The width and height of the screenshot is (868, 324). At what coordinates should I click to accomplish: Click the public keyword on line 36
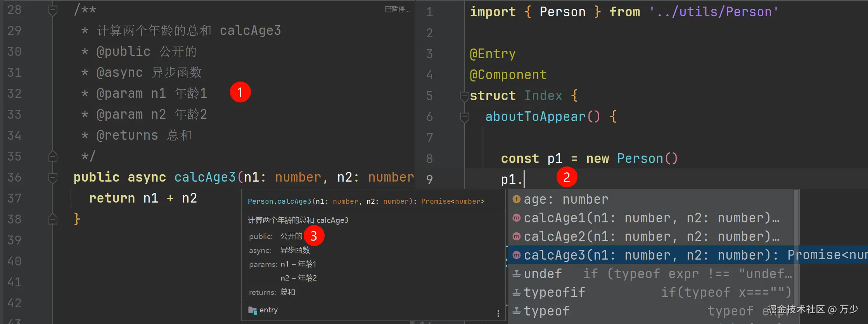point(97,177)
